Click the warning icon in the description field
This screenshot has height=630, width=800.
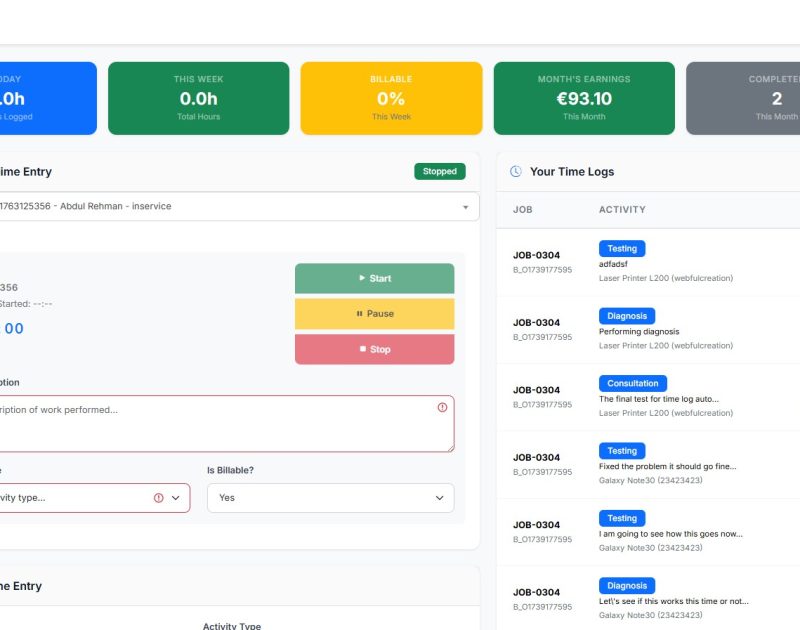[442, 407]
